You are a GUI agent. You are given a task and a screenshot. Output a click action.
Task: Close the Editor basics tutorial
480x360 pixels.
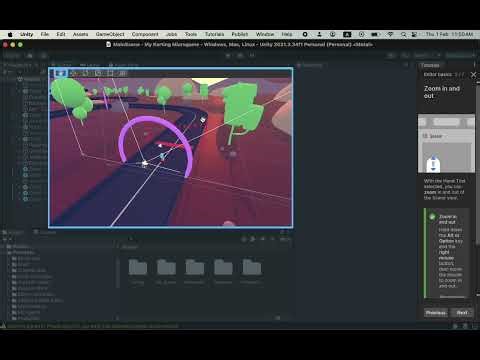[473, 75]
